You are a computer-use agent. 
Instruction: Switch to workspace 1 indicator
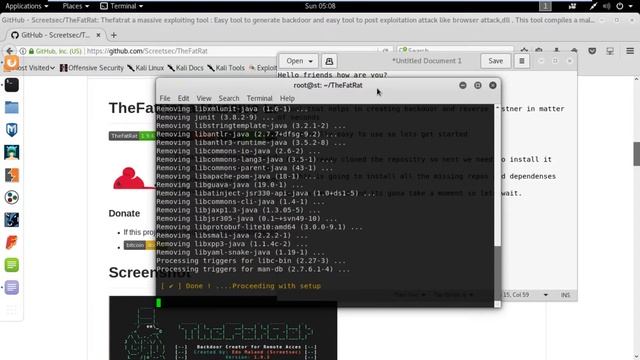pos(545,6)
